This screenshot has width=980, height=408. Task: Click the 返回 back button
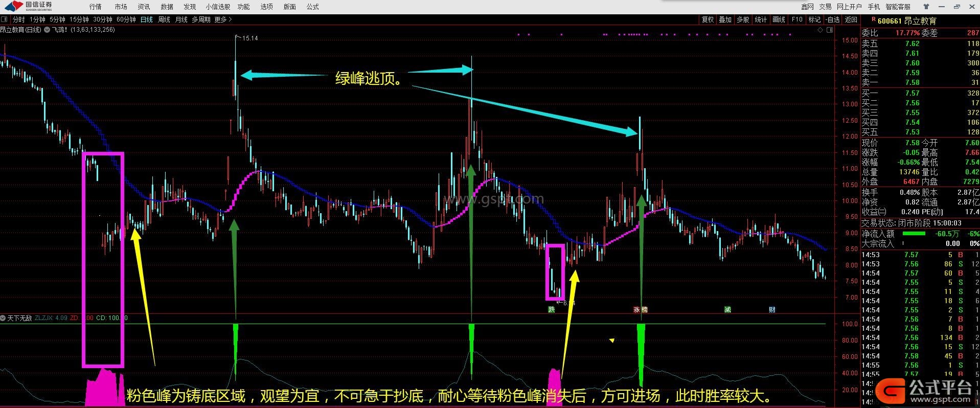point(851,19)
